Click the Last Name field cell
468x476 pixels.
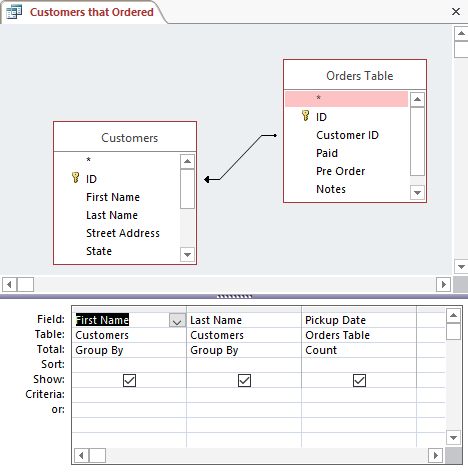tap(244, 320)
